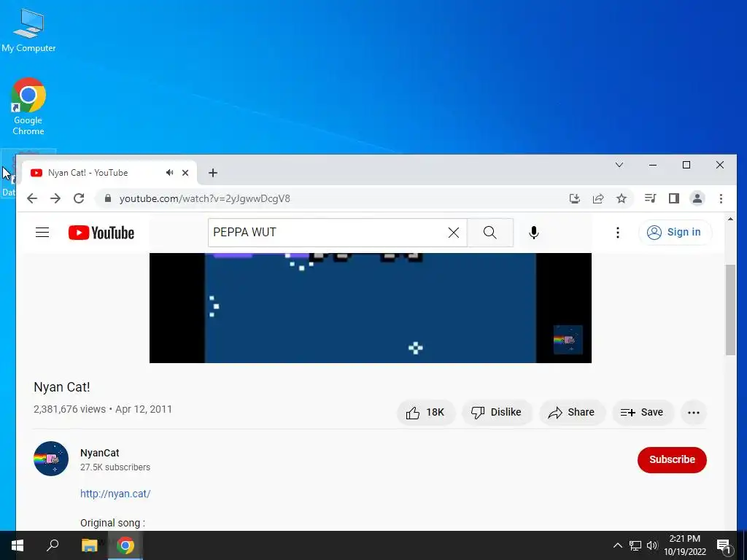Share this page from address bar
The width and height of the screenshot is (747, 560).
tap(598, 198)
